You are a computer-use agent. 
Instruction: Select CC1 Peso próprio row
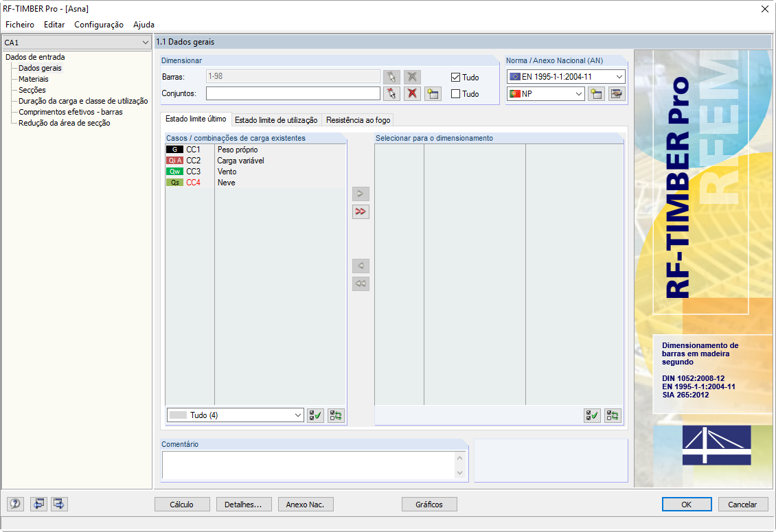(255, 150)
